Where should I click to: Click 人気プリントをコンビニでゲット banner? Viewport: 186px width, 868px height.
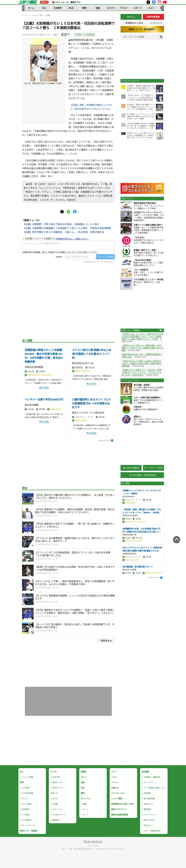[142, 188]
